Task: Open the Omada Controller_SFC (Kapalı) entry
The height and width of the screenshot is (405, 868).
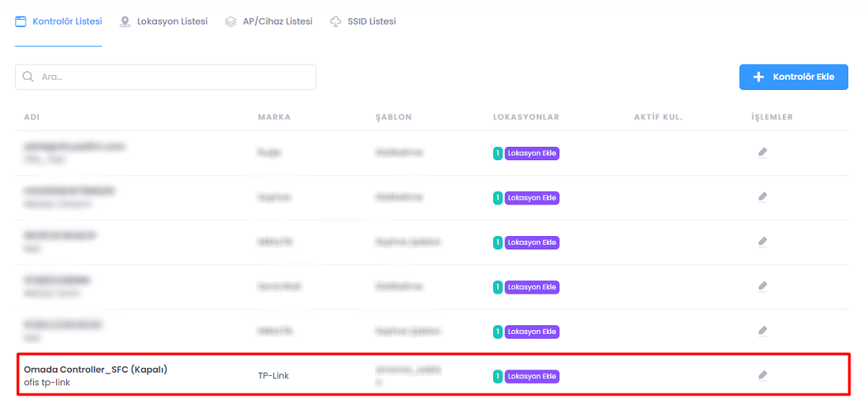Action: 95,369
